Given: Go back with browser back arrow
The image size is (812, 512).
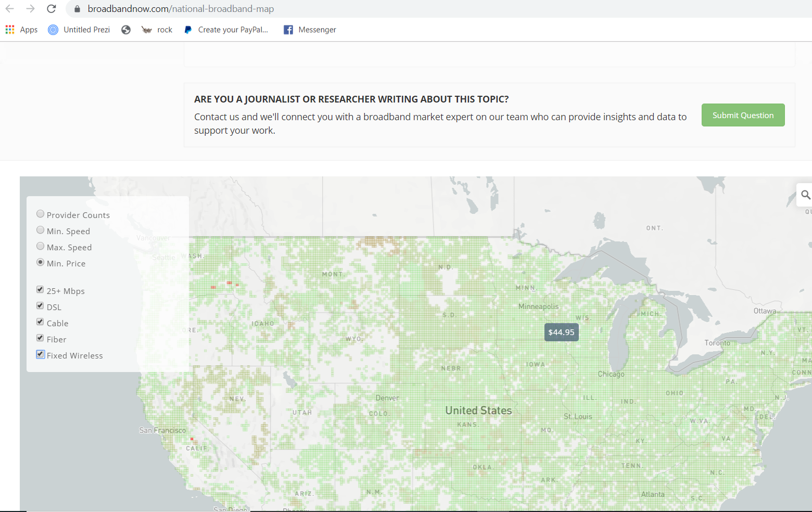Looking at the screenshot, I should click(x=10, y=9).
